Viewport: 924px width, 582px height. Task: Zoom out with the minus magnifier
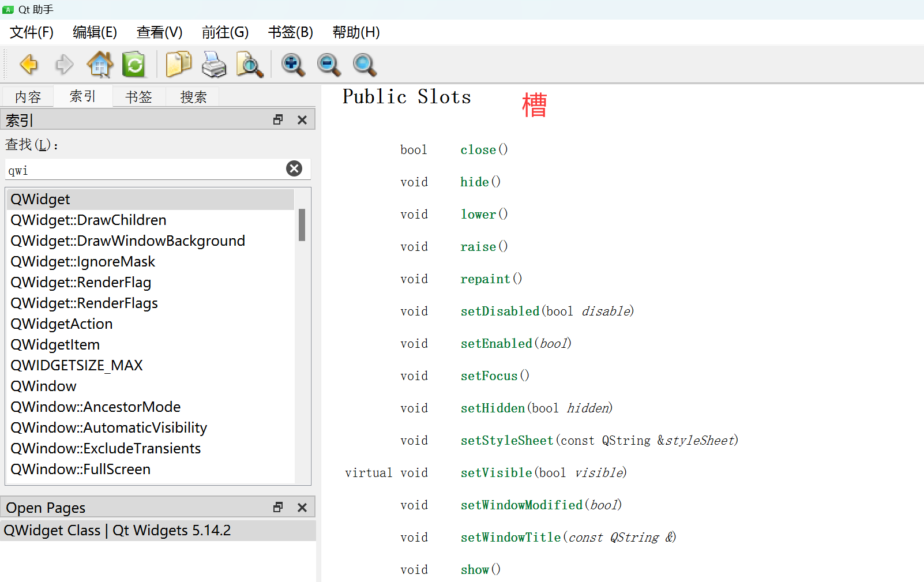[329, 65]
